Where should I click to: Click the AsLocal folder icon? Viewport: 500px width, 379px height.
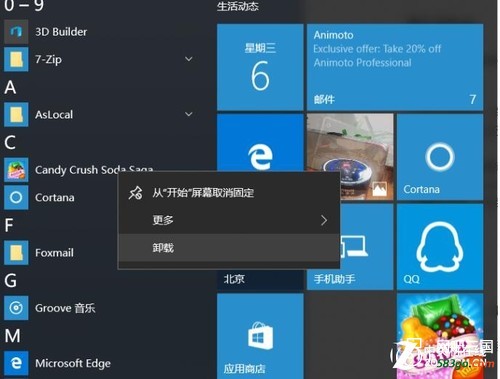(x=16, y=115)
